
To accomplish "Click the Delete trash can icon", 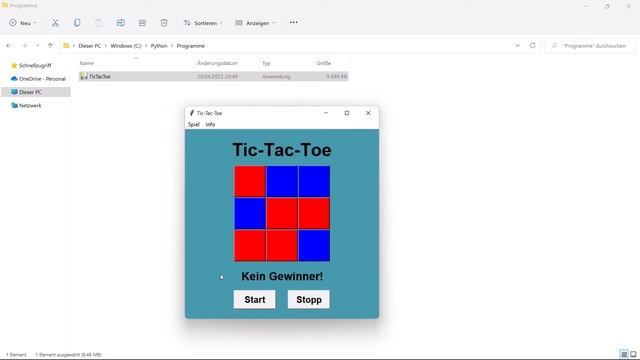I will 164,23.
